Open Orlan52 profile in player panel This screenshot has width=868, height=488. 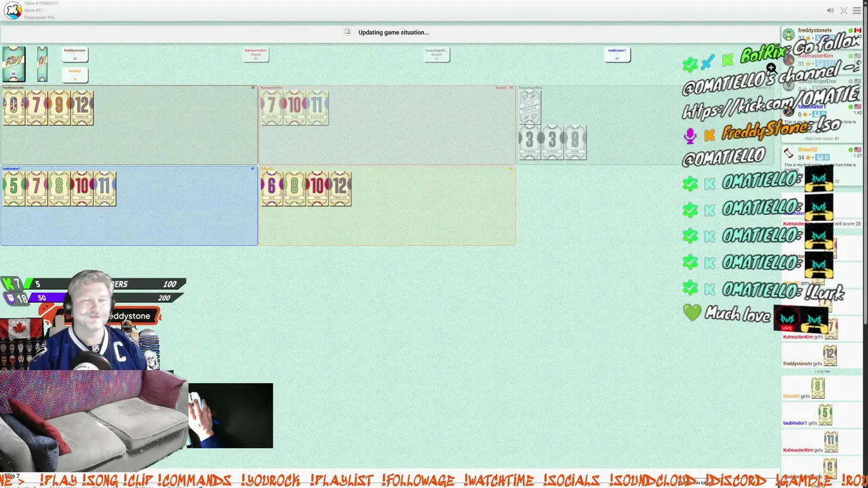(x=807, y=150)
